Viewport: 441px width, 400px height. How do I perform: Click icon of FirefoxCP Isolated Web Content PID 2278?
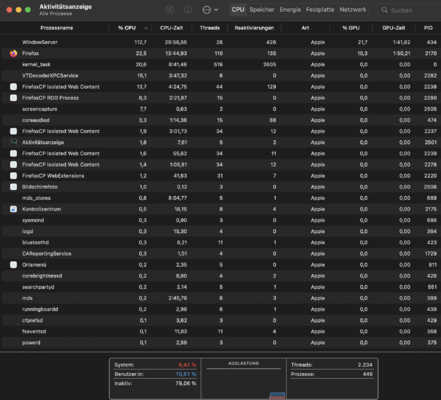coord(13,164)
